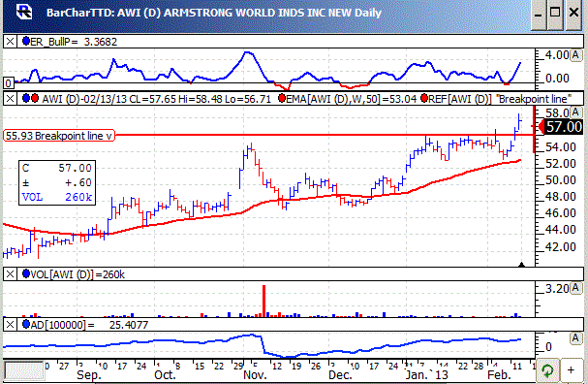The image size is (588, 384).
Task: Toggle auto-scale A button on ER_BullP pane
Action: click(575, 55)
